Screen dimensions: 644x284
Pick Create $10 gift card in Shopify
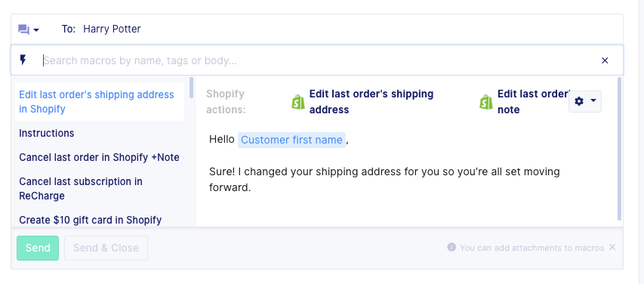(x=91, y=220)
